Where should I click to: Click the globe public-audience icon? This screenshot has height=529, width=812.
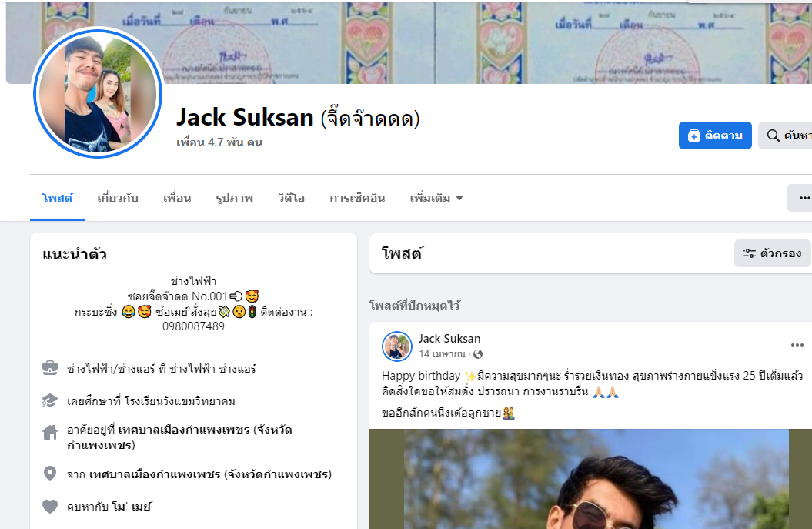click(x=478, y=354)
